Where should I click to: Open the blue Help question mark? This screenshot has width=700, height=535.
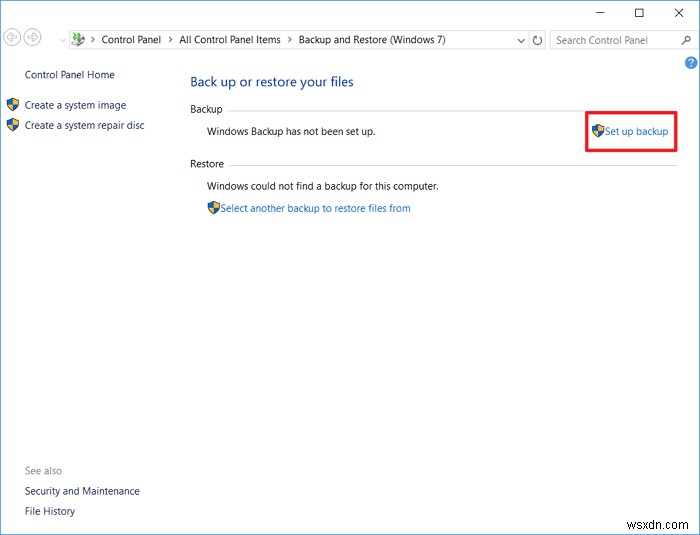tap(691, 63)
